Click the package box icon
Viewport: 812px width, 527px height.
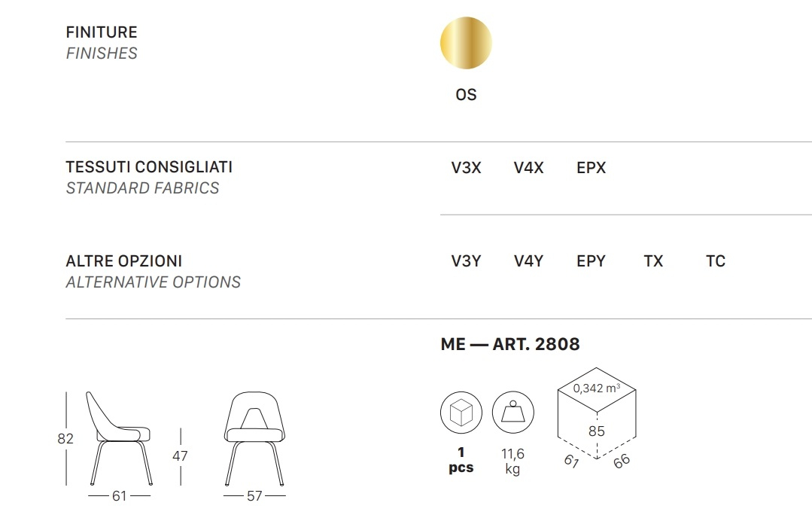pos(461,413)
